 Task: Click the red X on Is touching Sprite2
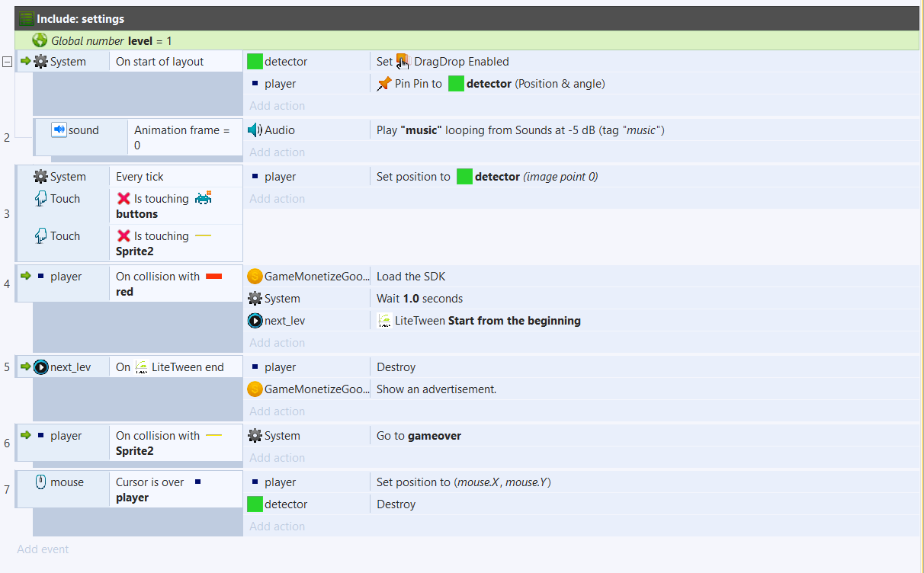(124, 236)
